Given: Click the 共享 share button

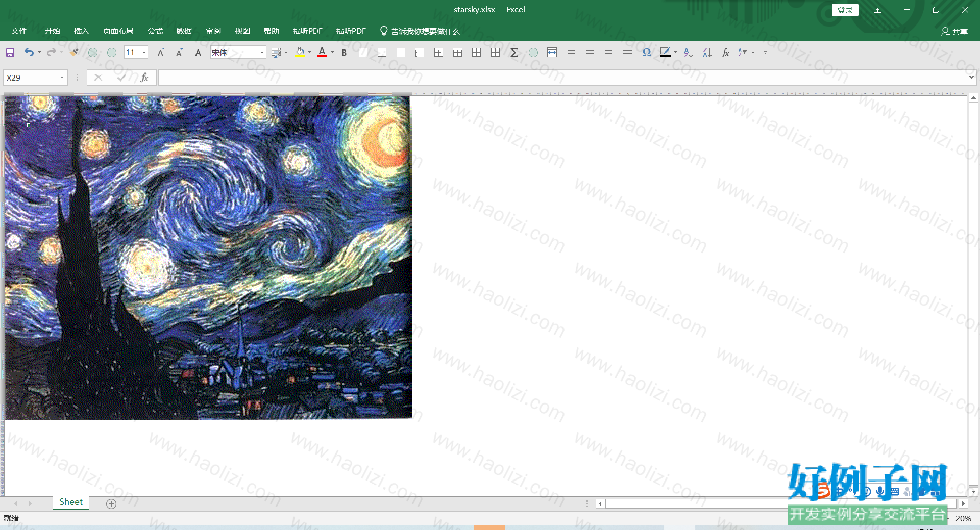Looking at the screenshot, I should [x=954, y=32].
